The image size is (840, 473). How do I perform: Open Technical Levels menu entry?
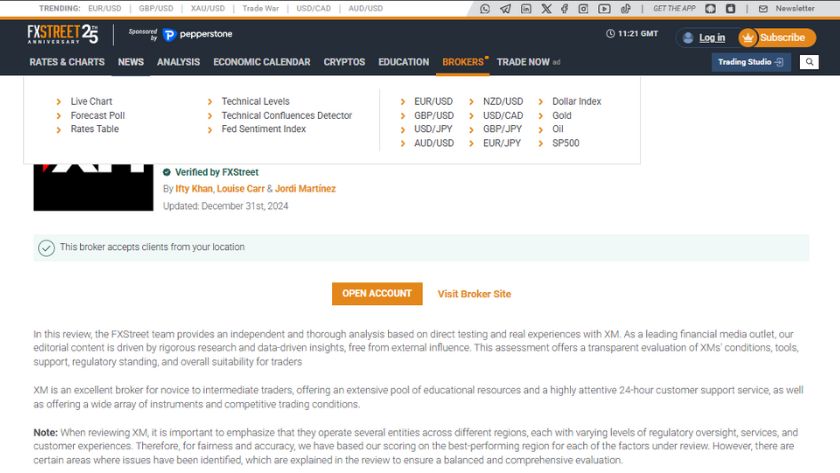pyautogui.click(x=256, y=101)
